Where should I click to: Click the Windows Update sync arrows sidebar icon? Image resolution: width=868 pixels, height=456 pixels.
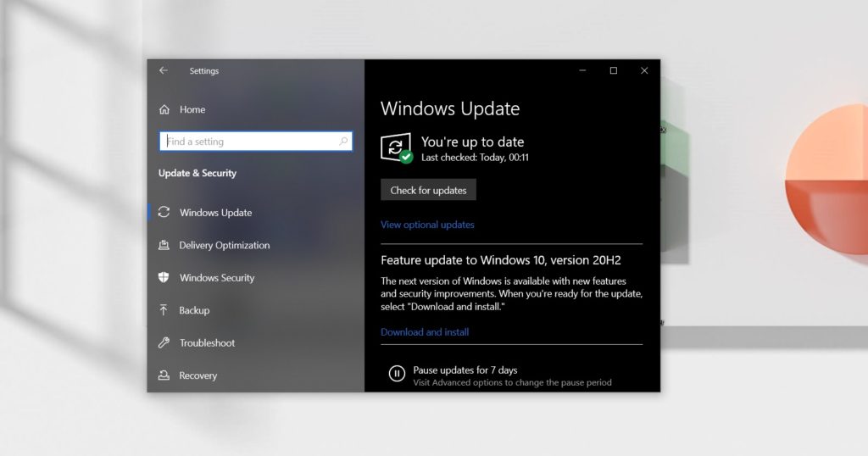click(164, 213)
